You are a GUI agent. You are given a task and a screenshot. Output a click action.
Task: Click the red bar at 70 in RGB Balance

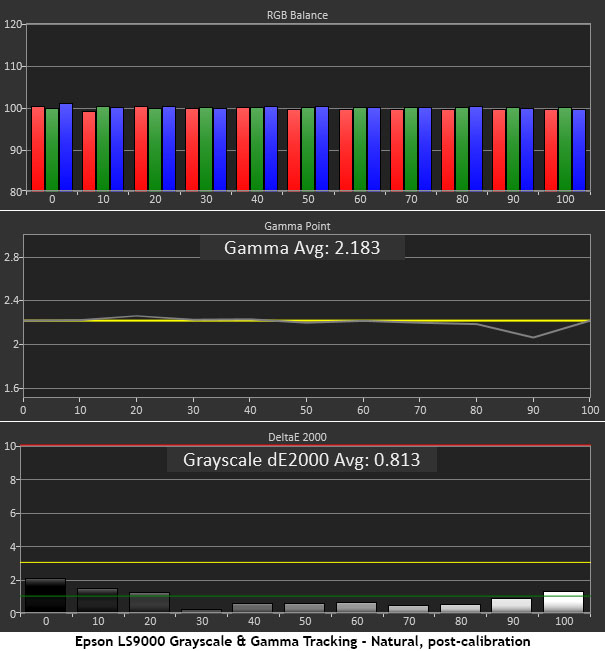pos(397,149)
